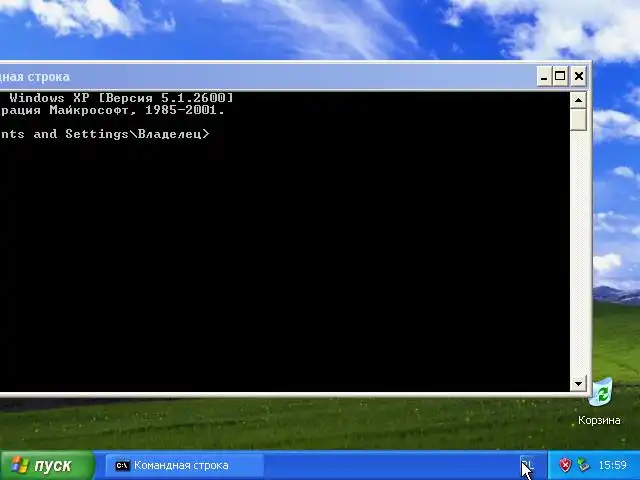Open the Корзина recycle bin icon
The height and width of the screenshot is (480, 640).
pos(599,402)
